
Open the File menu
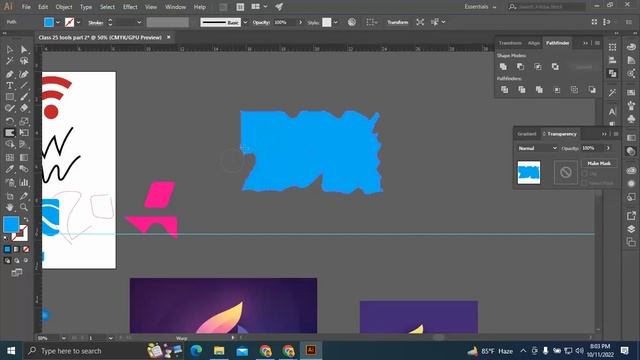point(26,7)
